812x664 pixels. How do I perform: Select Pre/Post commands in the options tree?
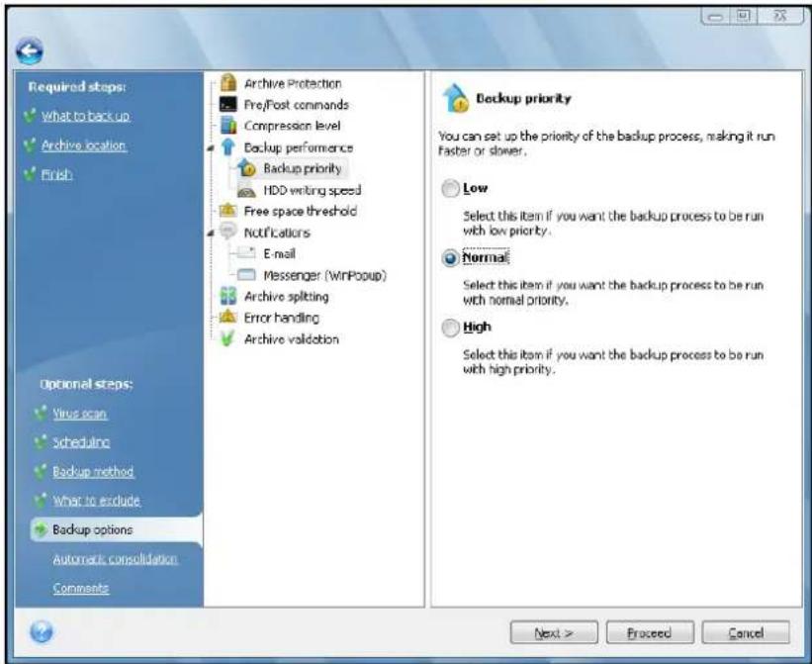(296, 105)
